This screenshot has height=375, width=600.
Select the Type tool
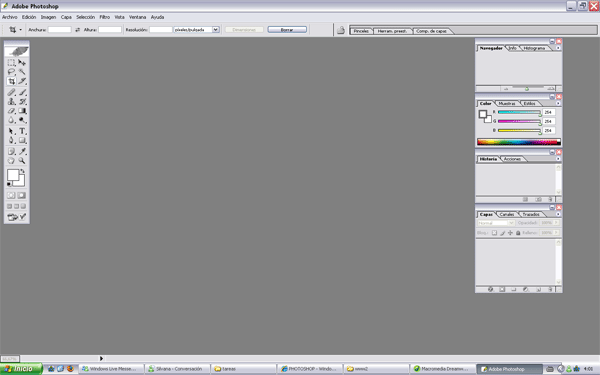(x=22, y=131)
